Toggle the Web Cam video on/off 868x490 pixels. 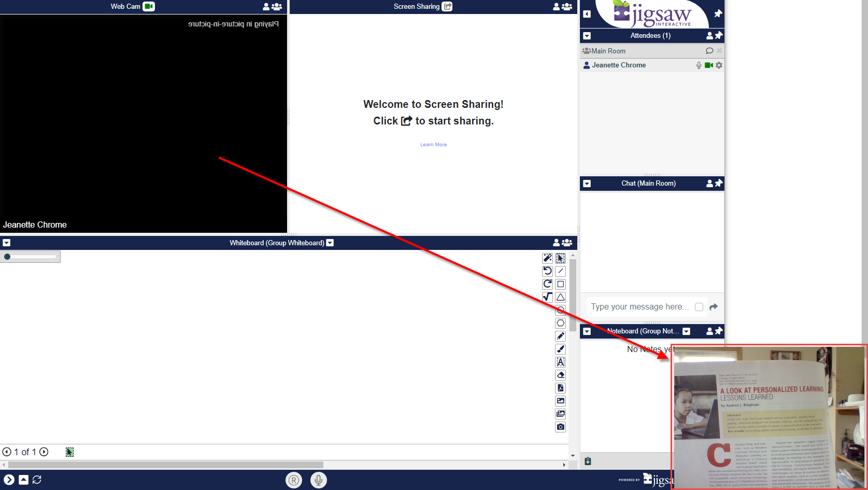coord(149,6)
